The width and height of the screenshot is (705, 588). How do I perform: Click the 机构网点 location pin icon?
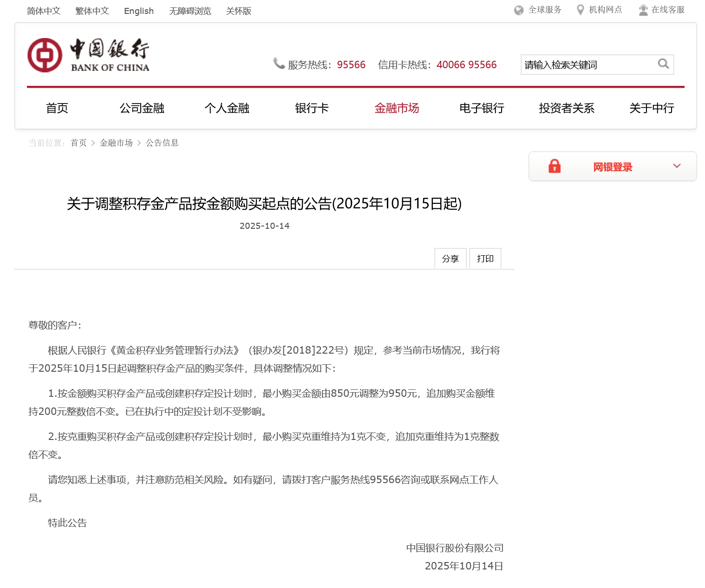pyautogui.click(x=580, y=10)
